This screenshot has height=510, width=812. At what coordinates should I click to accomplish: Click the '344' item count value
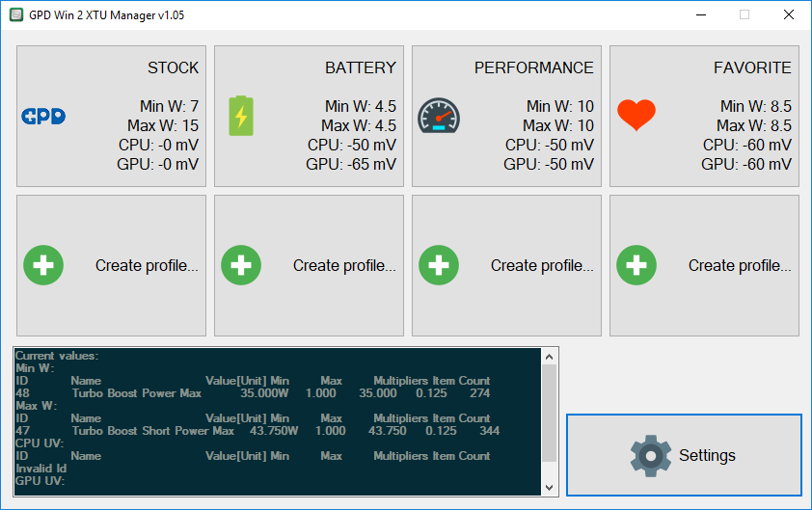489,431
